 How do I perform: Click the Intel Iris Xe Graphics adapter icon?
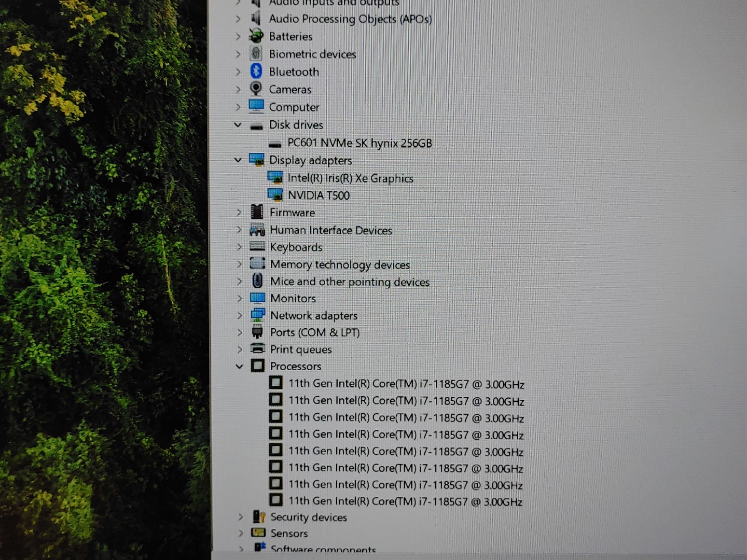point(275,178)
